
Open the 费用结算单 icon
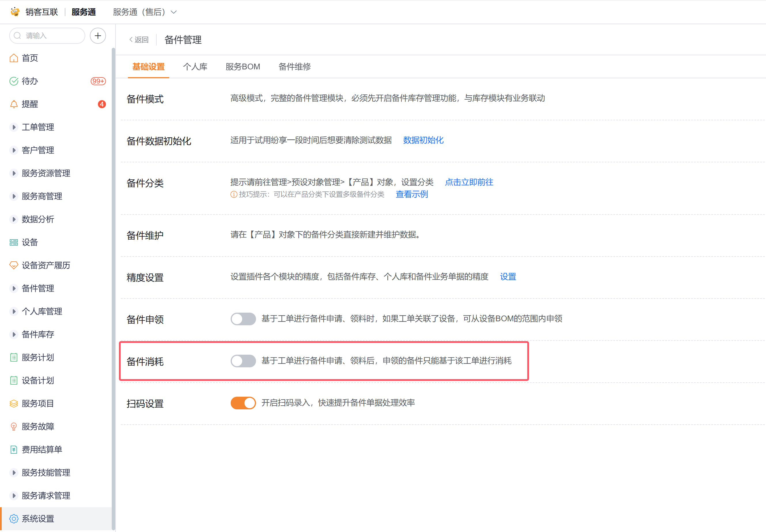pyautogui.click(x=14, y=450)
